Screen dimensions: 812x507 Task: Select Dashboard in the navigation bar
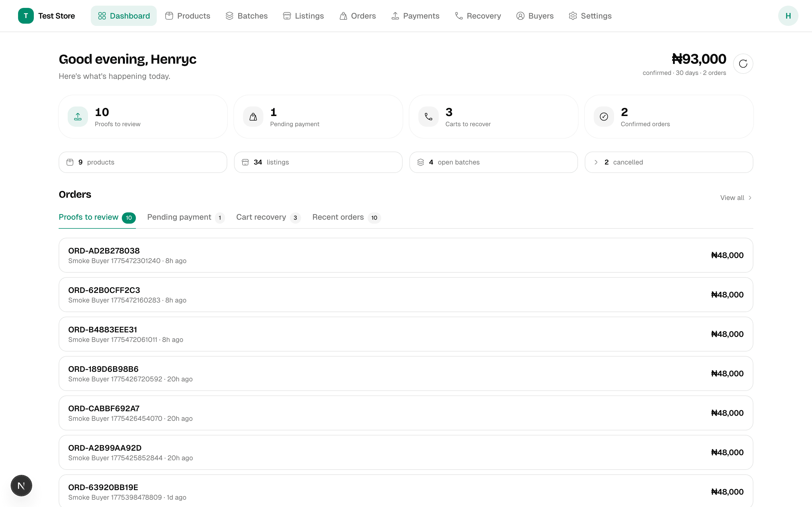(x=123, y=15)
